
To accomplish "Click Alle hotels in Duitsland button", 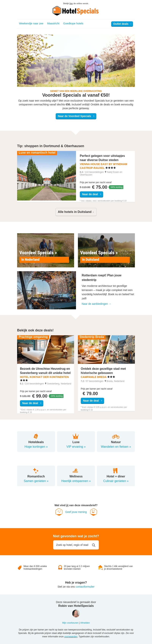I will tap(76, 212).
